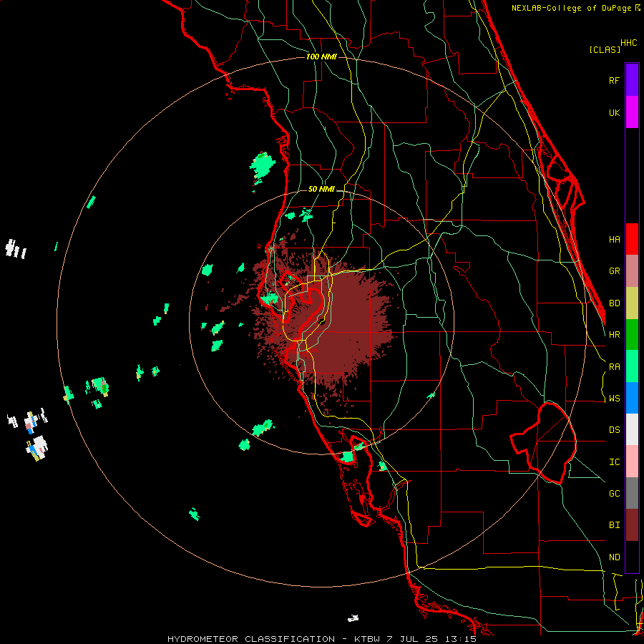Click the BI legend label
This screenshot has height=644, width=644.
pos(614,525)
